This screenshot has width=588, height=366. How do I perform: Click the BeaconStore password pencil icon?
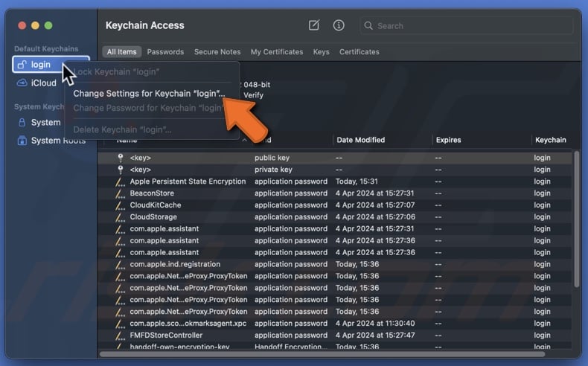point(120,193)
